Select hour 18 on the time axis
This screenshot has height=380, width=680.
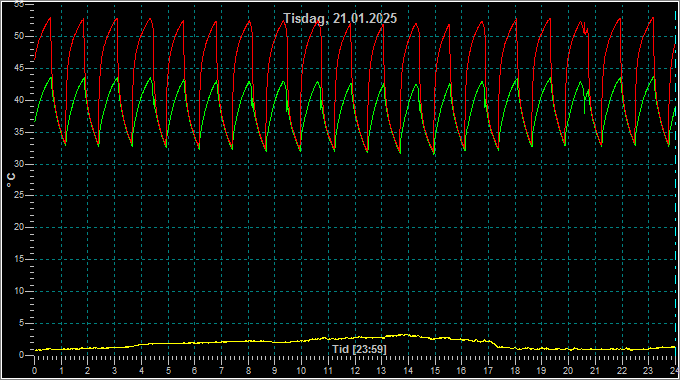coord(515,371)
